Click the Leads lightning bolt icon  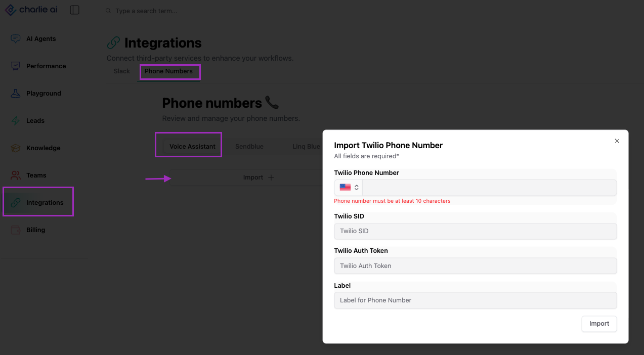[x=16, y=121]
